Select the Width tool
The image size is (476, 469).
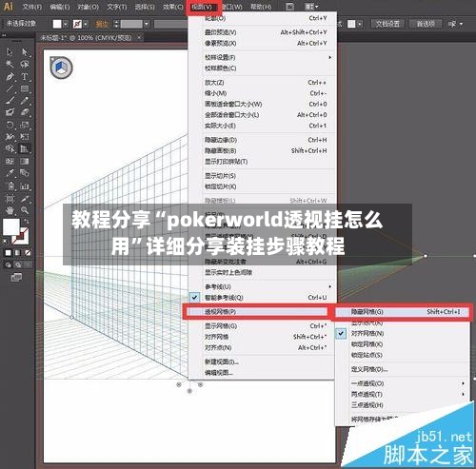10,137
